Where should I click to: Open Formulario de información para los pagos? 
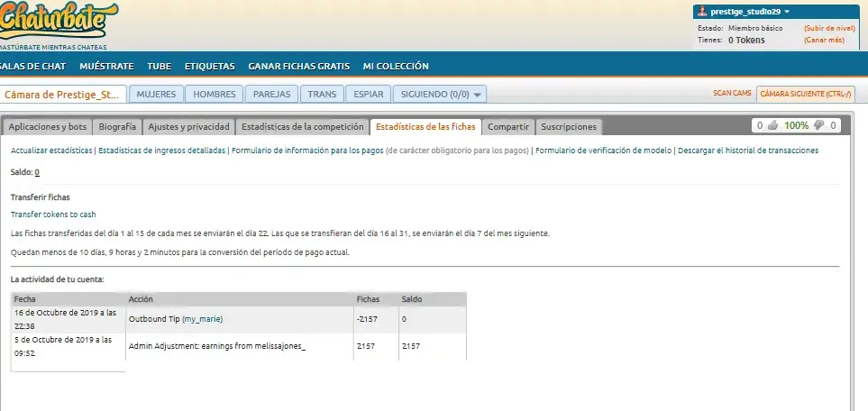[x=307, y=151]
